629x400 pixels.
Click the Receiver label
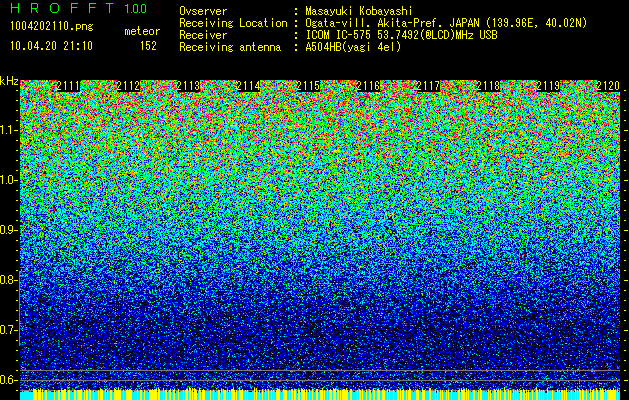[203, 35]
